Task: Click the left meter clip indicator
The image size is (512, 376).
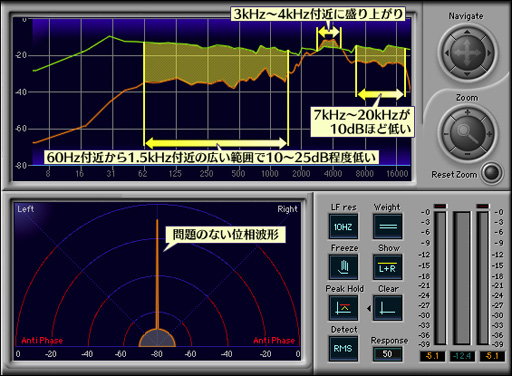Action: click(440, 206)
